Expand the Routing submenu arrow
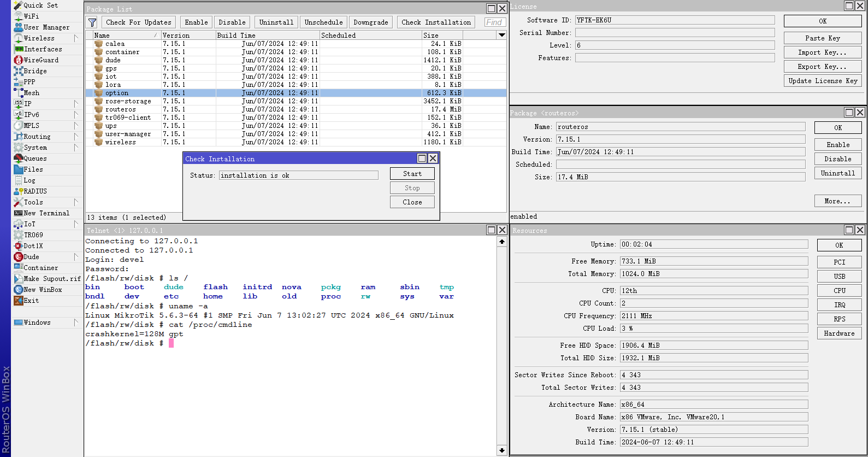 (x=76, y=137)
